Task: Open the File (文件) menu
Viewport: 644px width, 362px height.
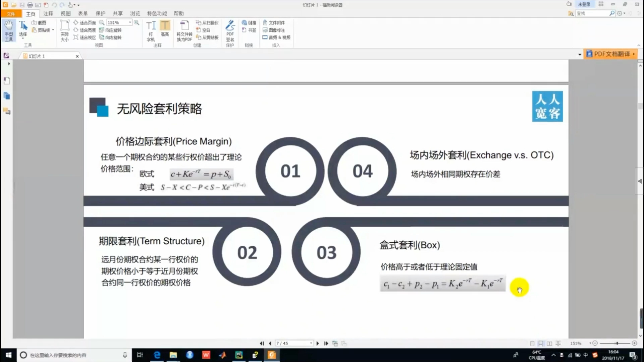Action: pyautogui.click(x=11, y=14)
